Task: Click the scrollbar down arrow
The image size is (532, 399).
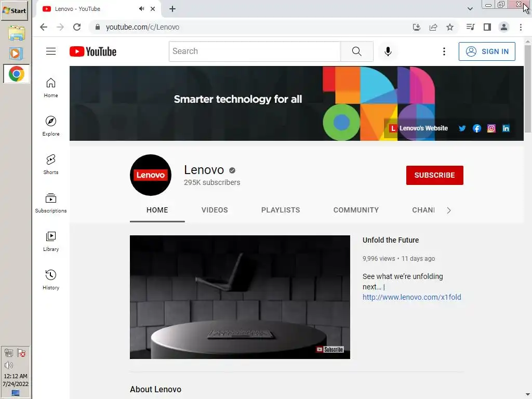Action: pos(528,395)
